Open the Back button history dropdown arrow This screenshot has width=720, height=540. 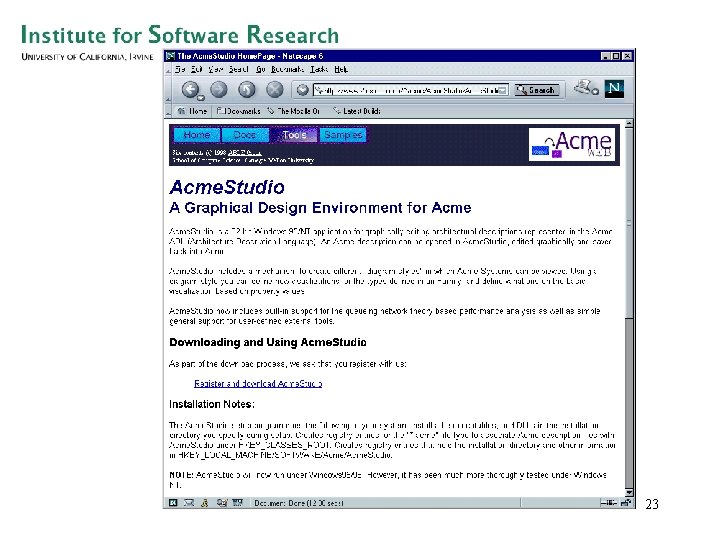pyautogui.click(x=201, y=98)
